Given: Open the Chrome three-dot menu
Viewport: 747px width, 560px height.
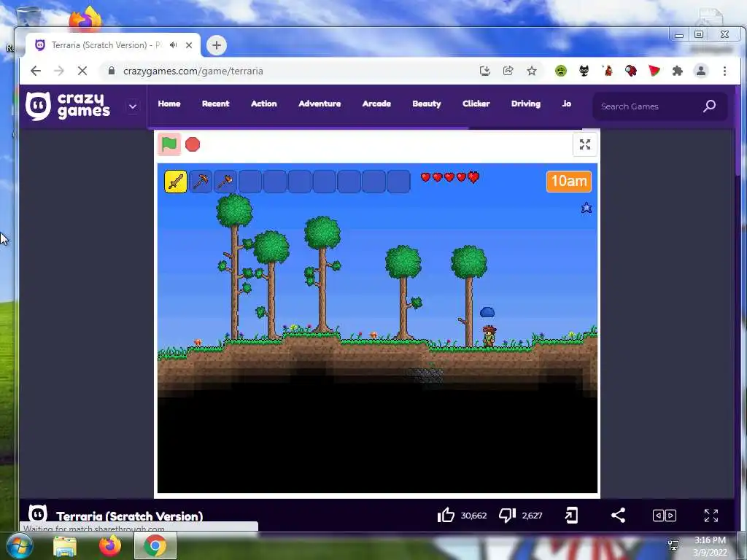Looking at the screenshot, I should [x=724, y=71].
